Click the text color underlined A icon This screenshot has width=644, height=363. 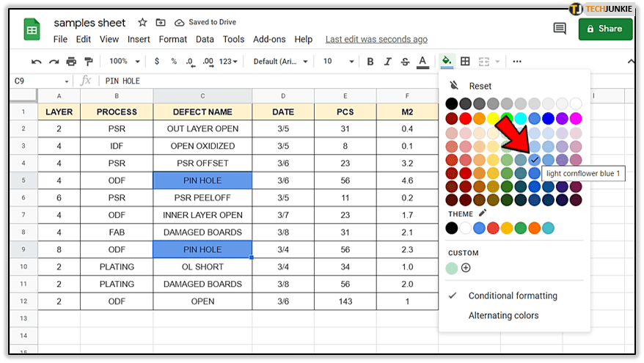pos(422,62)
